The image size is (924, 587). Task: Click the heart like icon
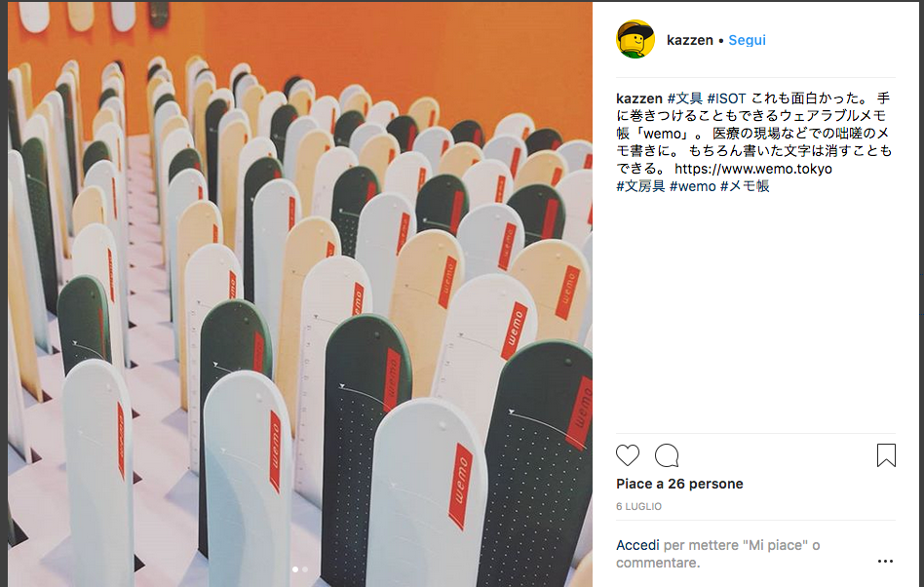628,455
